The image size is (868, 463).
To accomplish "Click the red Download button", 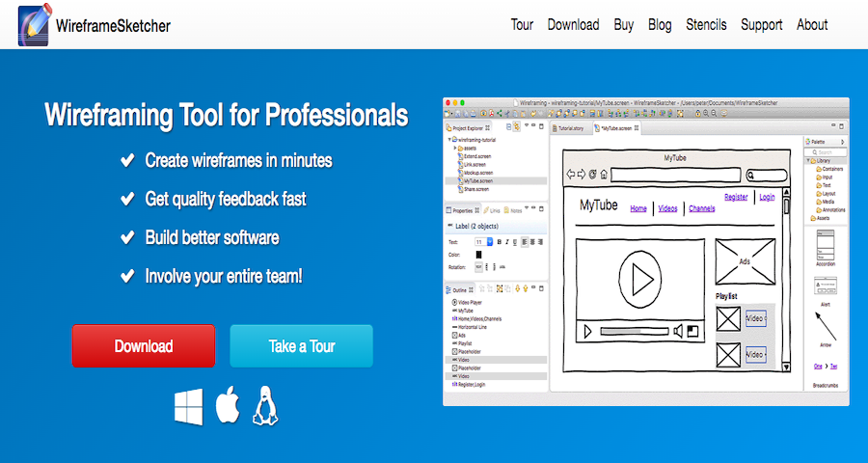I will 144,346.
